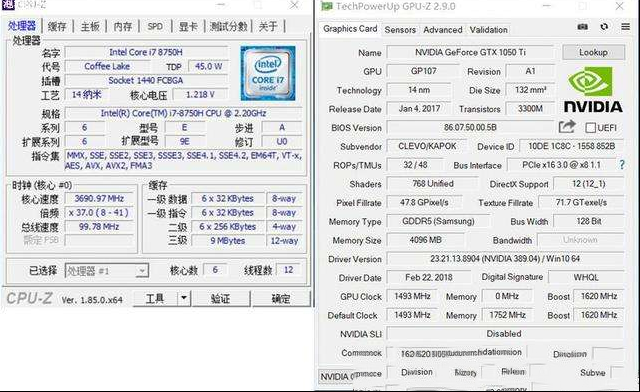Click the Release Date value Jan 4, 2017

click(419, 109)
